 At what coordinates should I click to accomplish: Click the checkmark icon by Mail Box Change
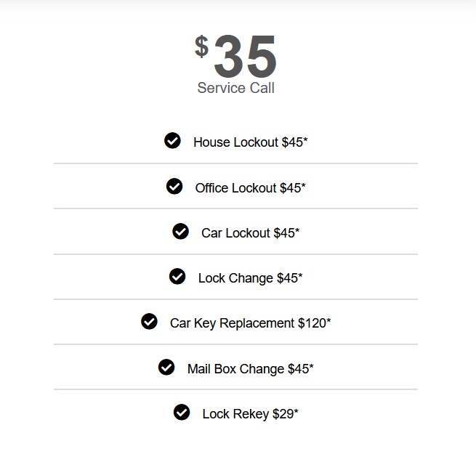(x=166, y=368)
